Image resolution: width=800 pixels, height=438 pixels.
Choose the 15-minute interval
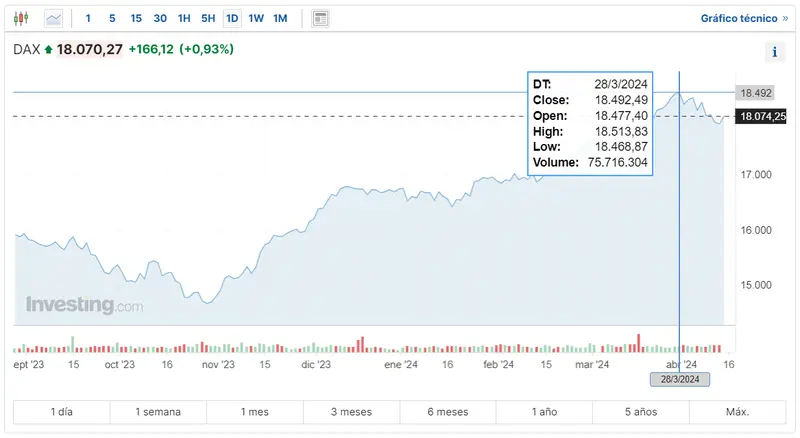tap(136, 18)
